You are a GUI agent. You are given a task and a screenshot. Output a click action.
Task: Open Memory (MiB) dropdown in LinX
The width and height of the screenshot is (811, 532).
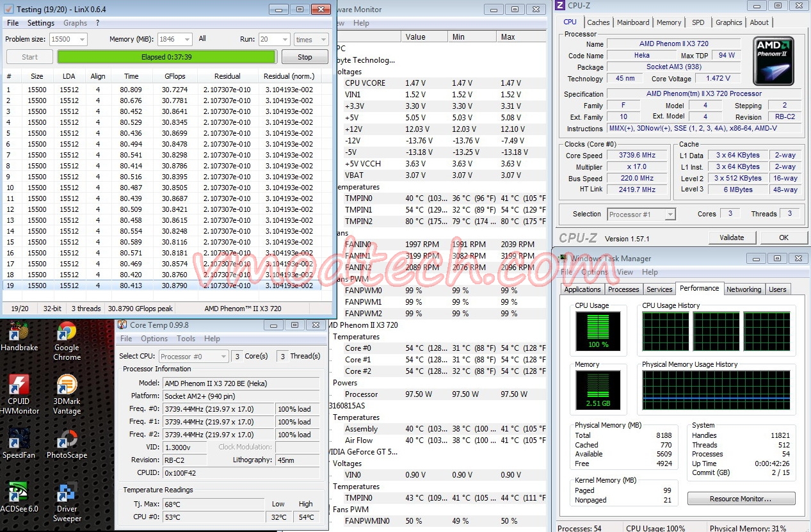pyautogui.click(x=175, y=39)
